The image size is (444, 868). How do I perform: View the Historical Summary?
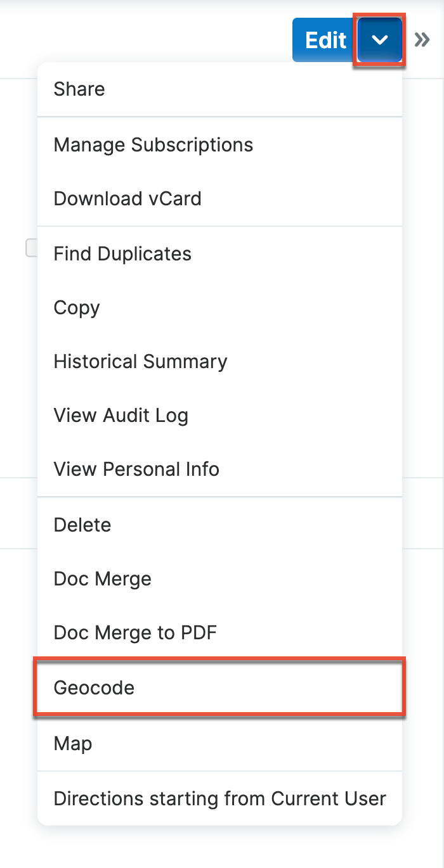140,361
